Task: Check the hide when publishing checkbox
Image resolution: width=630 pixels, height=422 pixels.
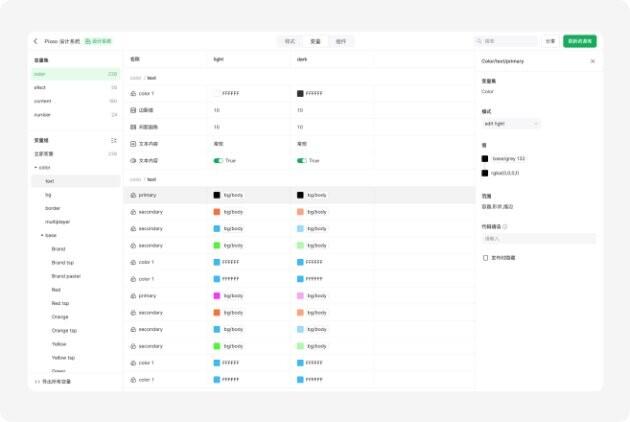Action: pyautogui.click(x=485, y=257)
